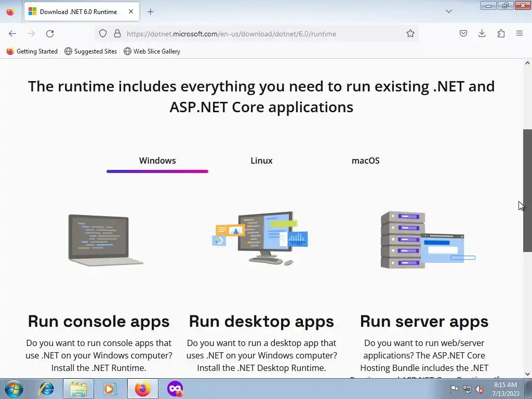Click the page scrollbar up arrow
This screenshot has width=532, height=399.
[x=527, y=63]
